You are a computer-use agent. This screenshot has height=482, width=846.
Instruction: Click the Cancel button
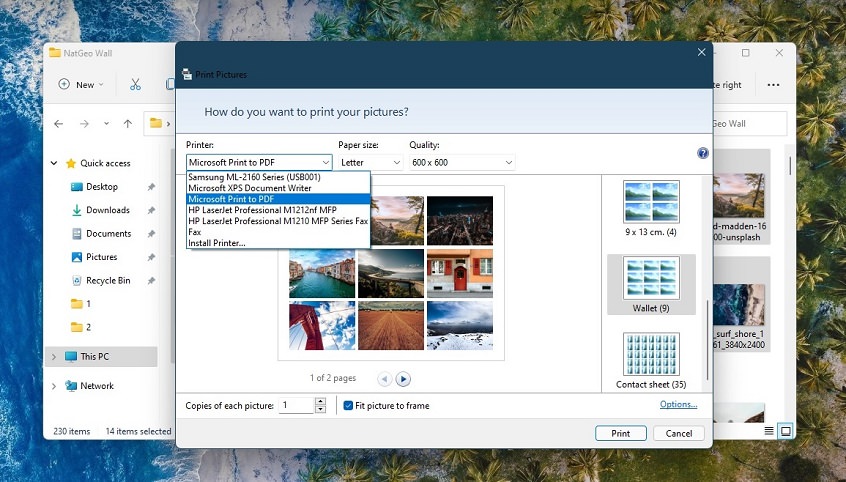coord(679,433)
